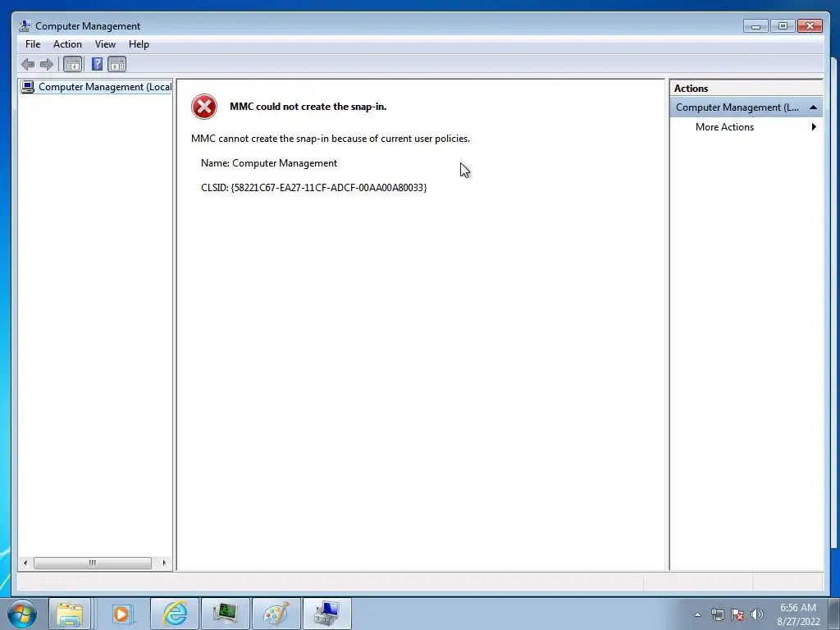Click the tree scrollbar left arrow

pos(25,563)
